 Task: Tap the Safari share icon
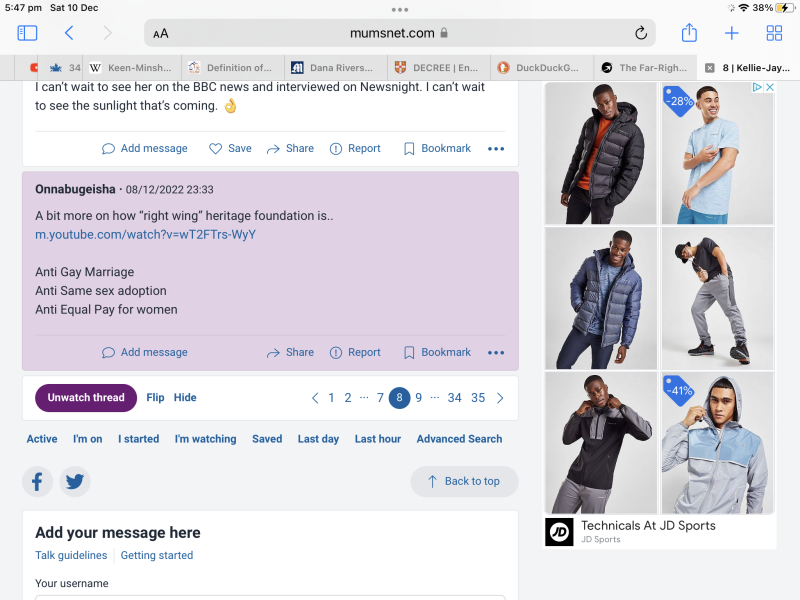coord(689,33)
